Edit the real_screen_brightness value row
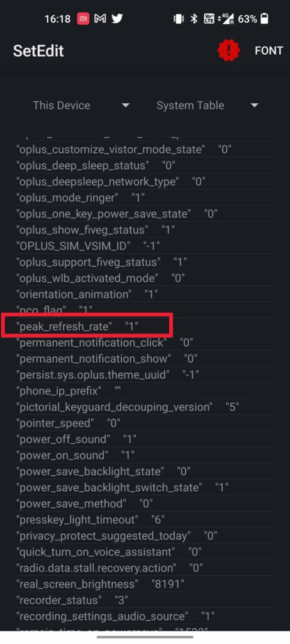Image resolution: width=290 pixels, height=644 pixels. (145, 584)
